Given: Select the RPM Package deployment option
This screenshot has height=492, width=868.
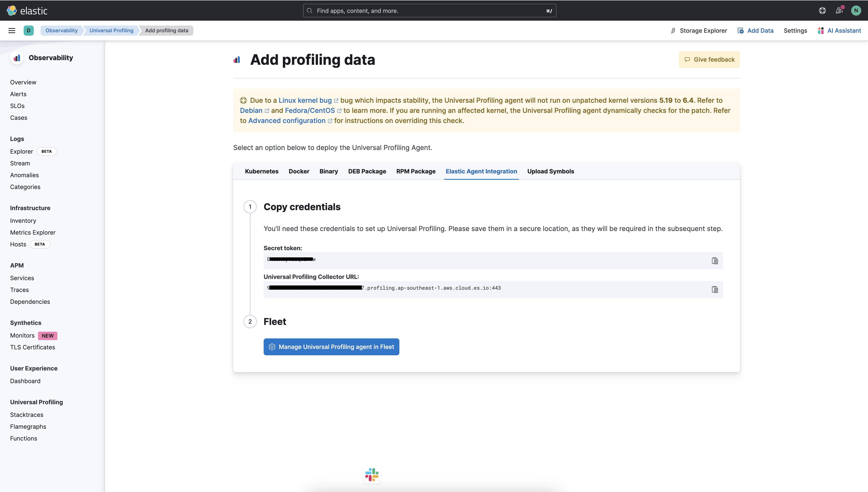Looking at the screenshot, I should pos(416,171).
